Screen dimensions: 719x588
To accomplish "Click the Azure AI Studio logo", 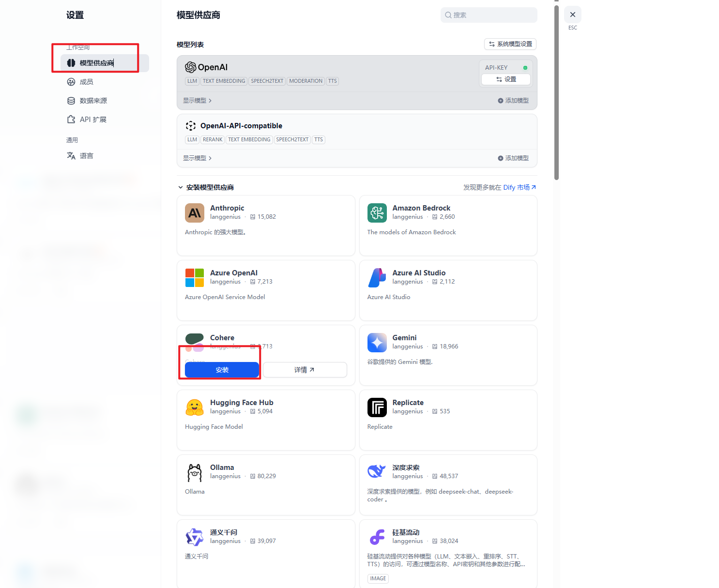I will pos(377,278).
